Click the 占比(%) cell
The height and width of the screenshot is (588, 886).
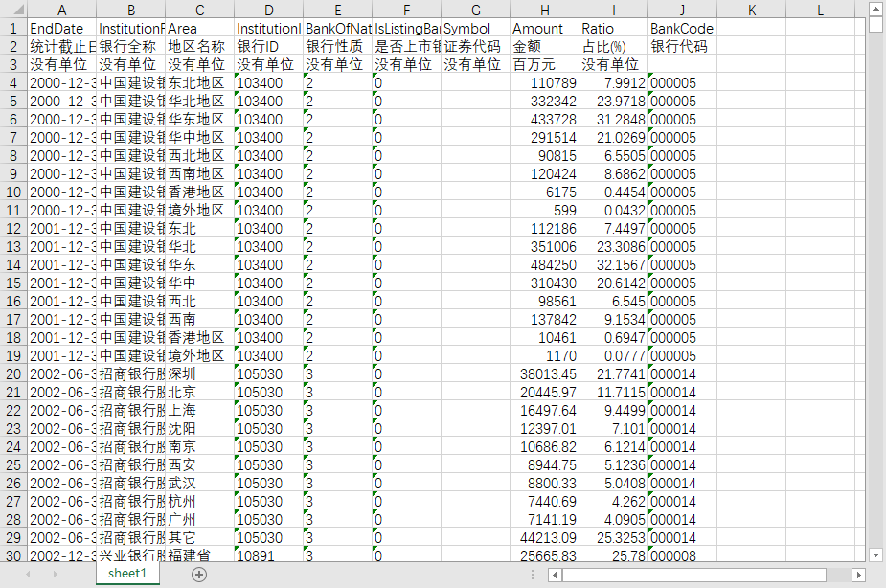pos(614,46)
